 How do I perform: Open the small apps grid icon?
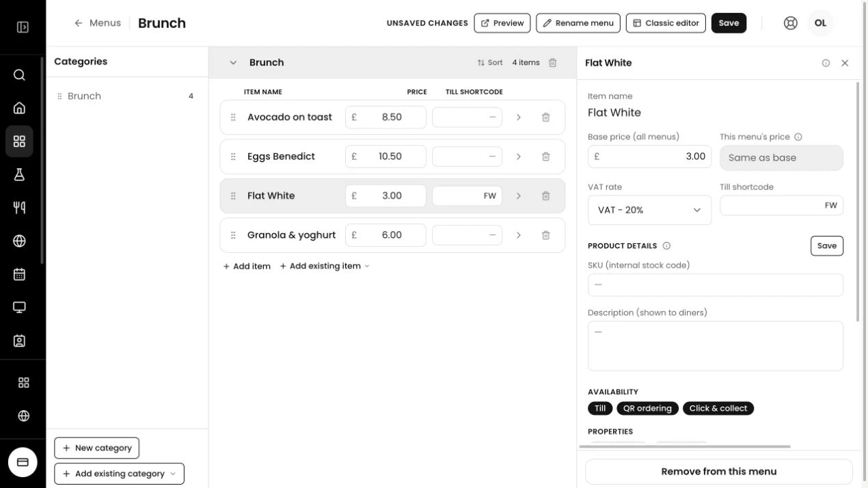[x=23, y=383]
